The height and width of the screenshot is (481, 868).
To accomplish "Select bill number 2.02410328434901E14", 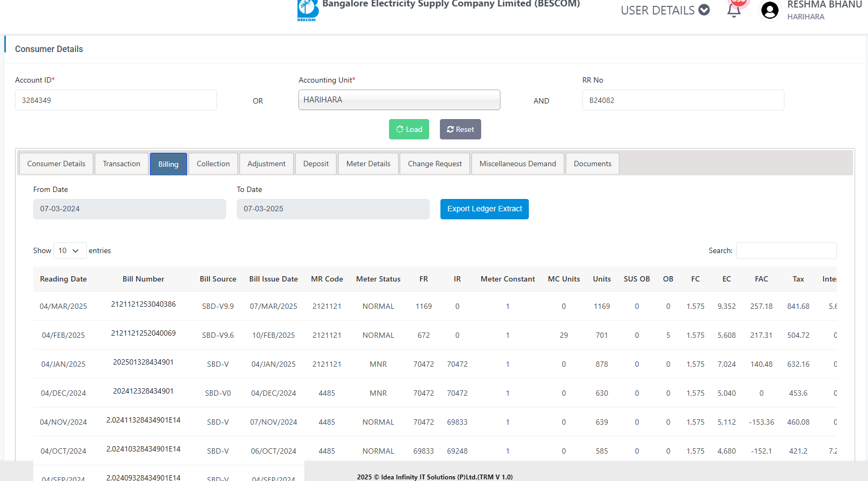I will coord(143,449).
